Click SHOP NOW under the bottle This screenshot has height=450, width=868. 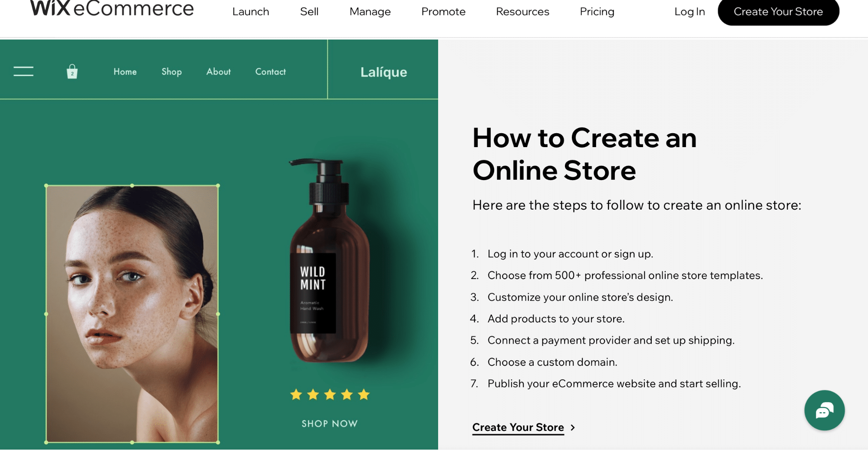click(x=330, y=424)
